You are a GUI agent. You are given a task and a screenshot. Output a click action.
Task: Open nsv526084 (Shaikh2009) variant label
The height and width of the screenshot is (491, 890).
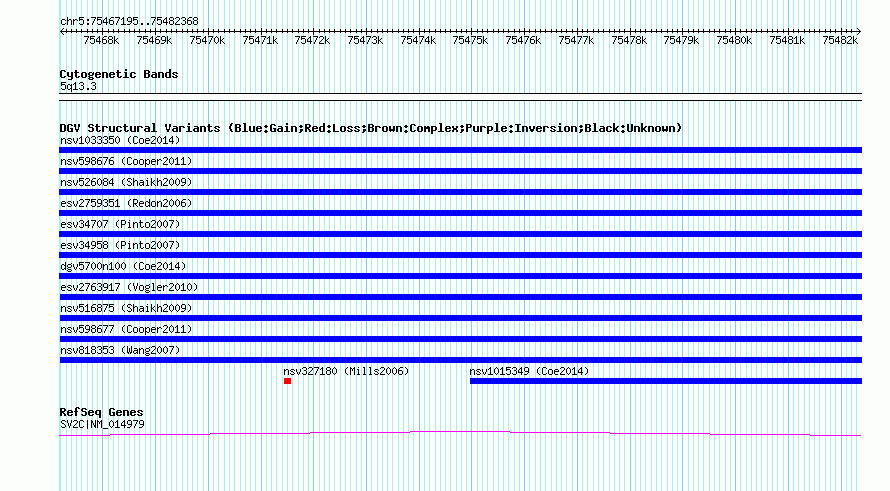(x=126, y=182)
